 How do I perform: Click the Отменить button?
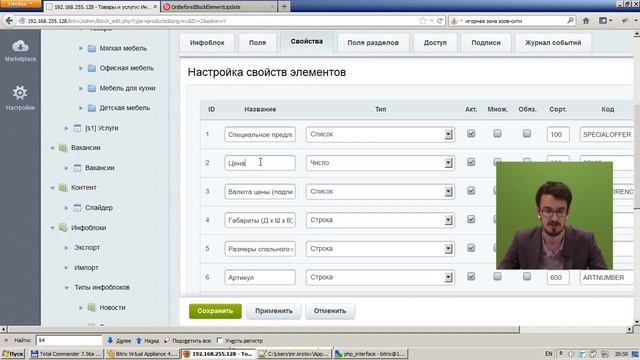(x=330, y=311)
